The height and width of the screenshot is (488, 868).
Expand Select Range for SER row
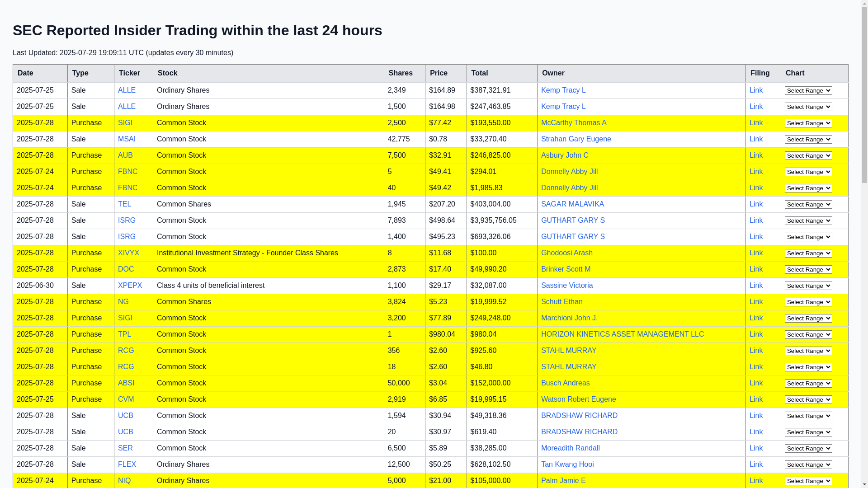tap(808, 448)
